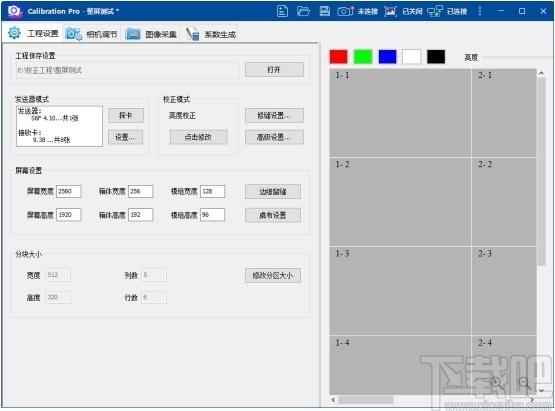Click the 设置... button beside sender list
The width and height of the screenshot is (555, 411).
(126, 137)
